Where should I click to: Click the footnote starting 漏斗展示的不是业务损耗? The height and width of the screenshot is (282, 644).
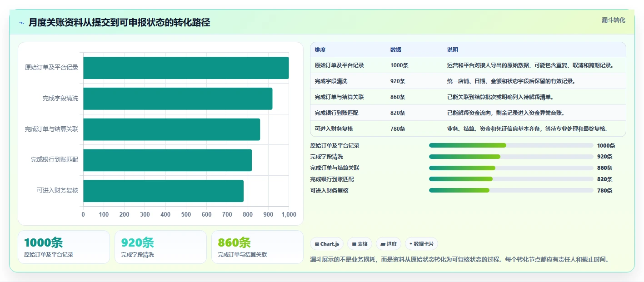(x=459, y=260)
